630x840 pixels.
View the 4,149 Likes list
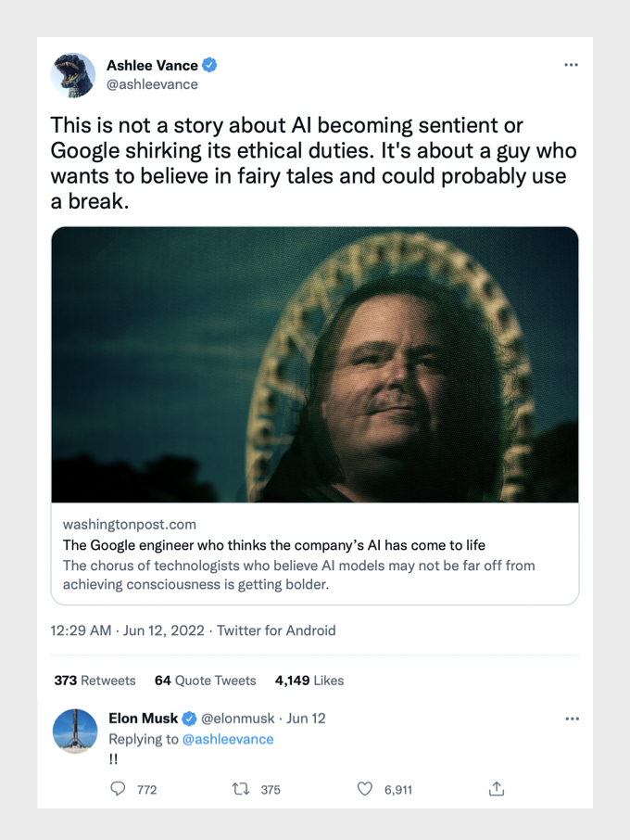(309, 681)
